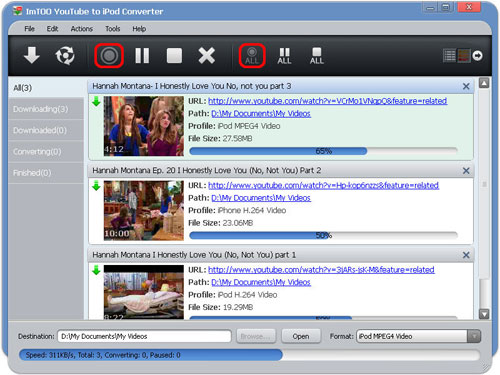Screen dimensions: 500x375
Task: Click green download arrow of part 1 task
Action: (x=96, y=270)
